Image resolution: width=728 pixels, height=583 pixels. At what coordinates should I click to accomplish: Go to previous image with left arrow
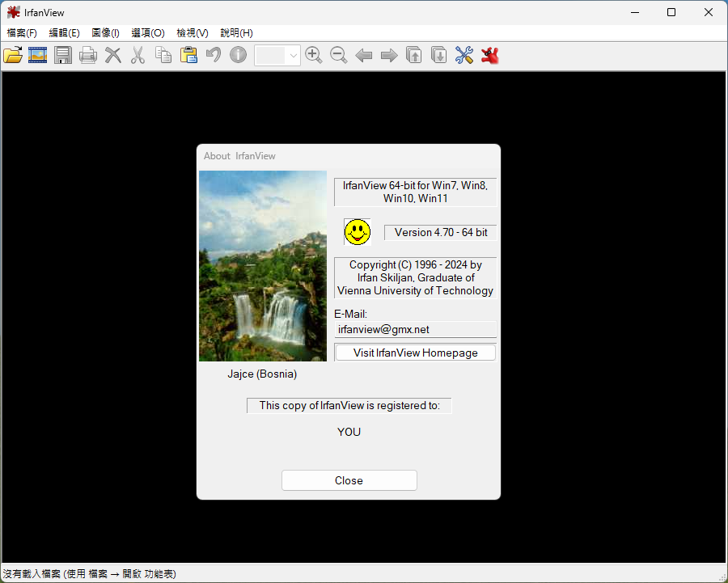pos(364,56)
